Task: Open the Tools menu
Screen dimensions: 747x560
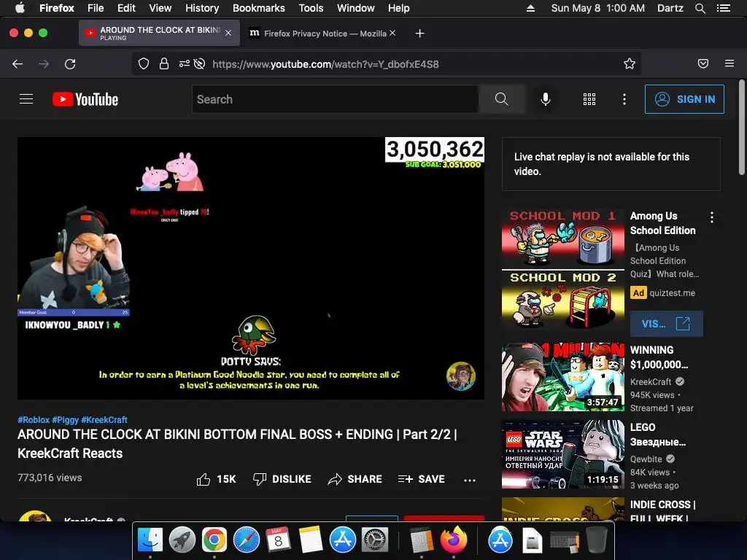Action: [x=311, y=8]
